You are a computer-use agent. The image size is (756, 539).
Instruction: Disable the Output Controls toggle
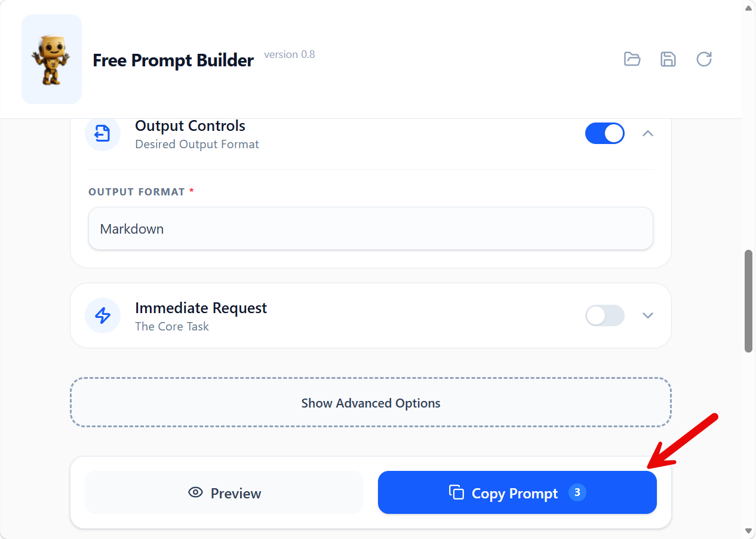point(604,133)
